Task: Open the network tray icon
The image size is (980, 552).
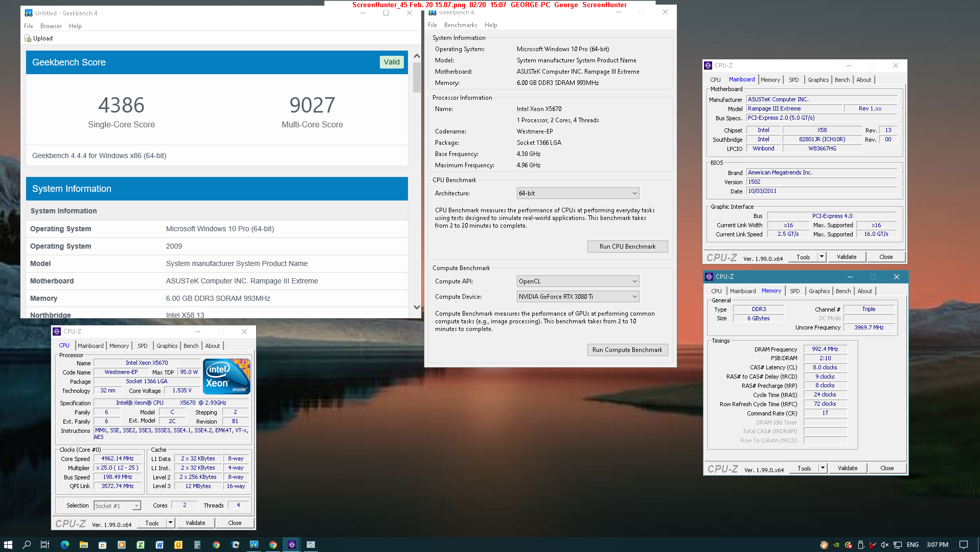Action: [x=897, y=545]
